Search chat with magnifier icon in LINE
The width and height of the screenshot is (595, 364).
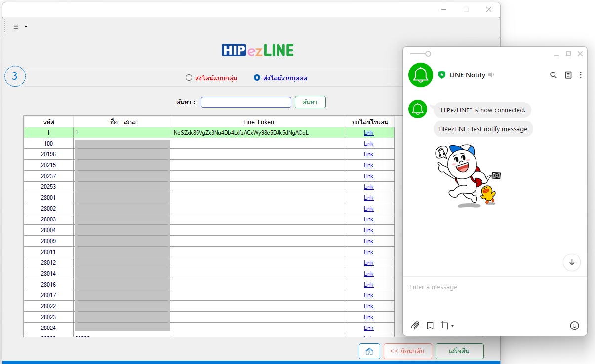point(554,75)
